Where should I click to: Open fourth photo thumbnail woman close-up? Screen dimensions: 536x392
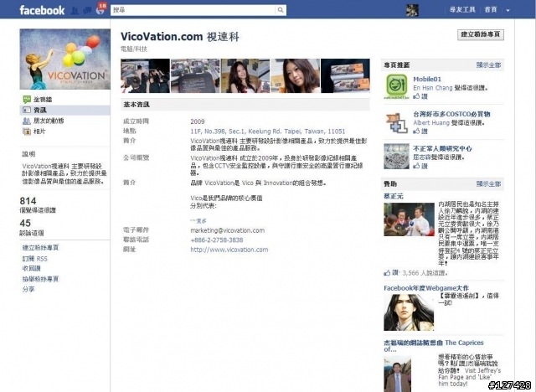point(295,75)
